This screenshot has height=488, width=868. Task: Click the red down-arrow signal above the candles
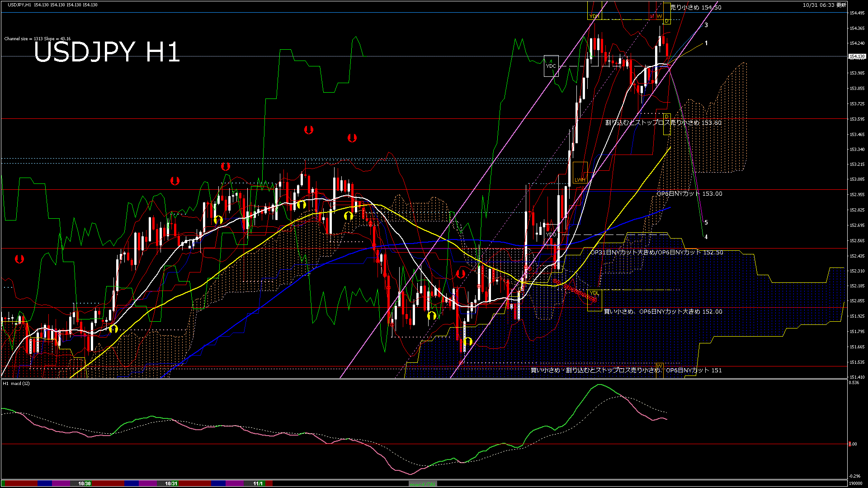point(309,130)
